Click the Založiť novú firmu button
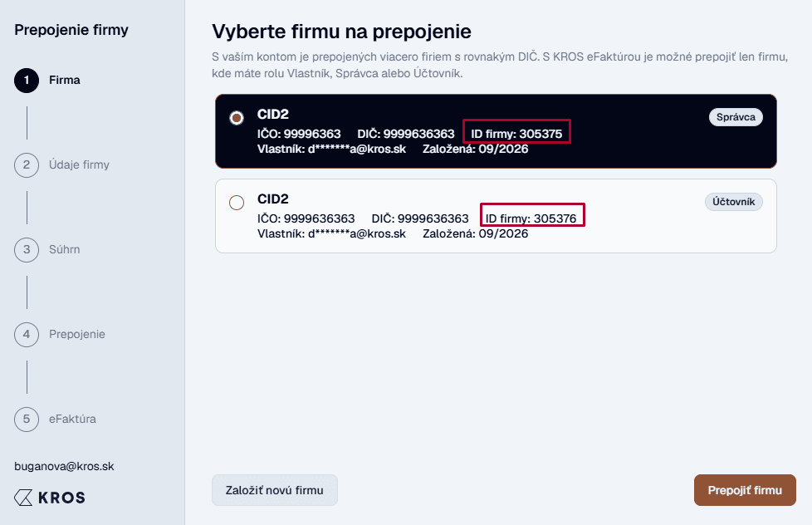Image resolution: width=812 pixels, height=525 pixels. tap(275, 490)
